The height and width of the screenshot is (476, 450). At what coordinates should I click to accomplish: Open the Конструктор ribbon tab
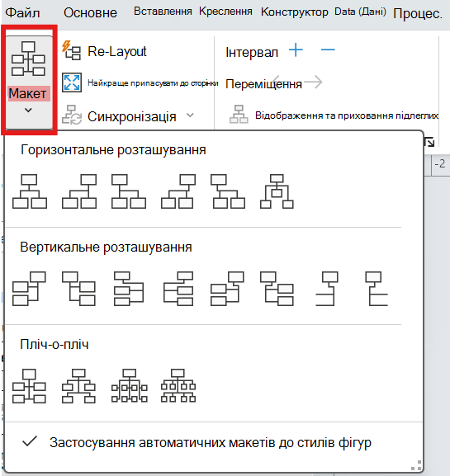(295, 12)
